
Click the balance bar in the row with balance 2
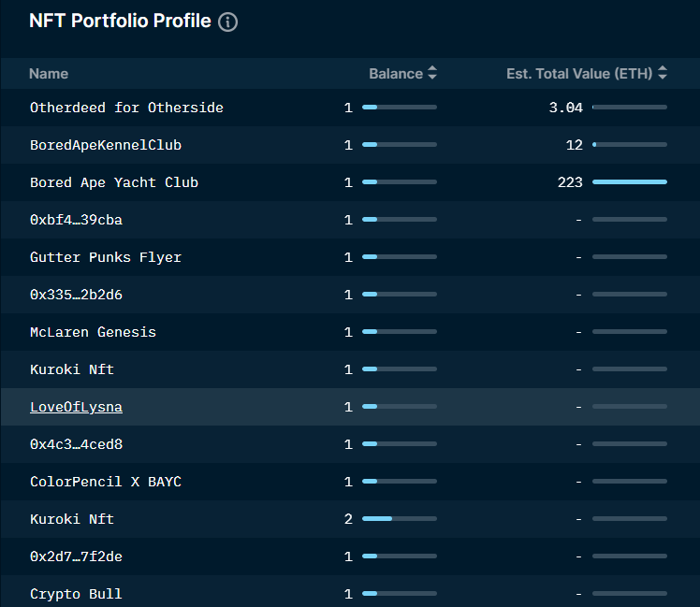[x=400, y=519]
